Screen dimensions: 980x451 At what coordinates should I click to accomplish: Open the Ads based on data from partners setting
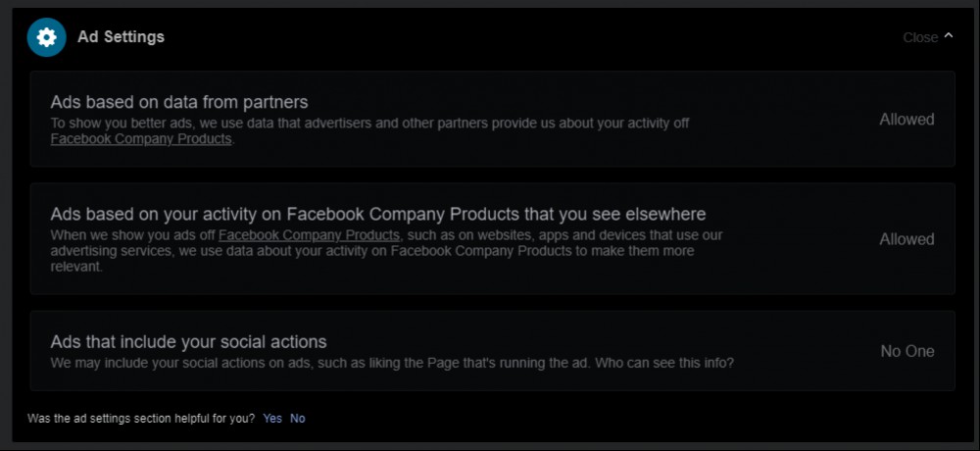179,101
